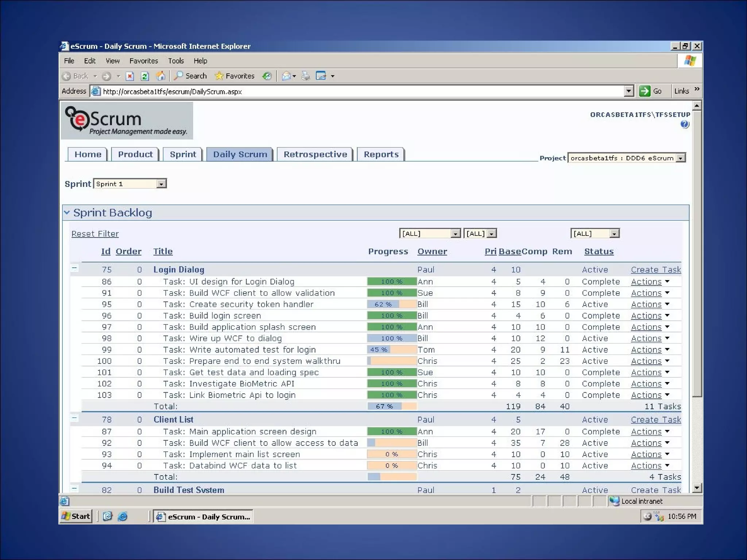Screen dimensions: 747x560
Task: Collapse the Login Dialog backlog group
Action: tap(74, 268)
